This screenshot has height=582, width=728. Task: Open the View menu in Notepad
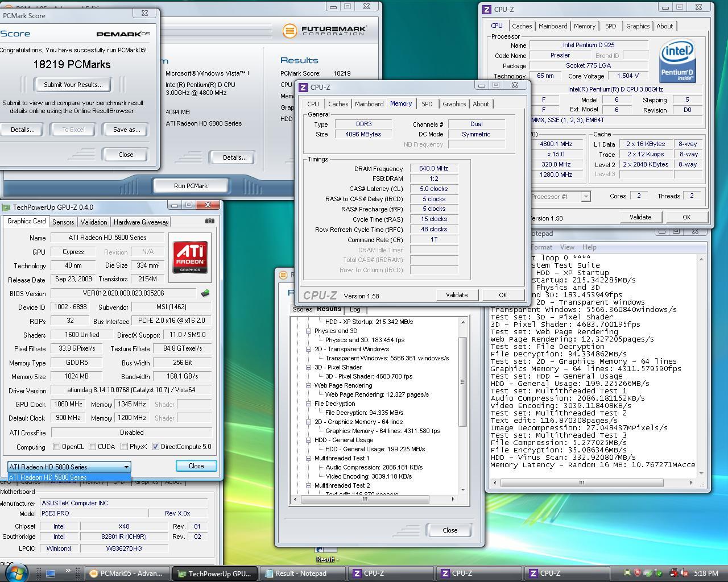click(567, 247)
